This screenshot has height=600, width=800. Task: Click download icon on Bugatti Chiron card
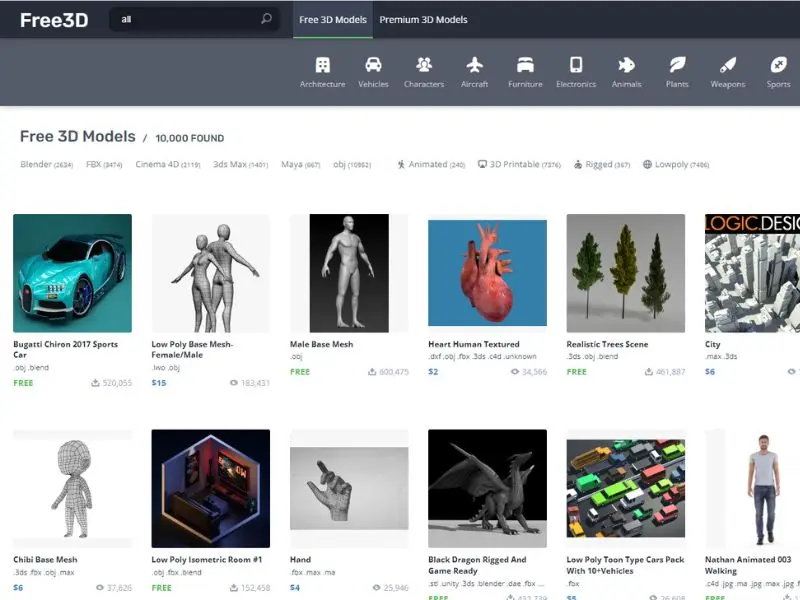click(95, 383)
